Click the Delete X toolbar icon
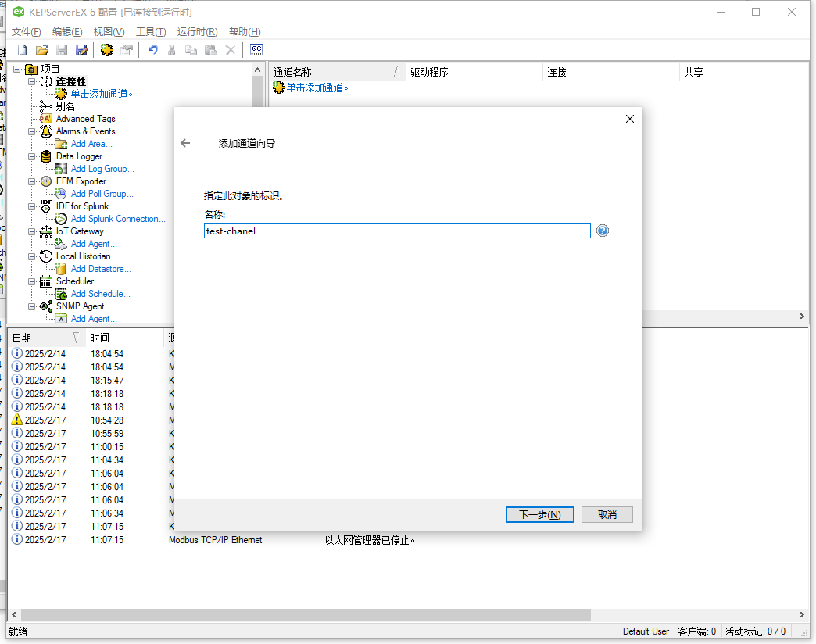The image size is (816, 644). pos(231,50)
